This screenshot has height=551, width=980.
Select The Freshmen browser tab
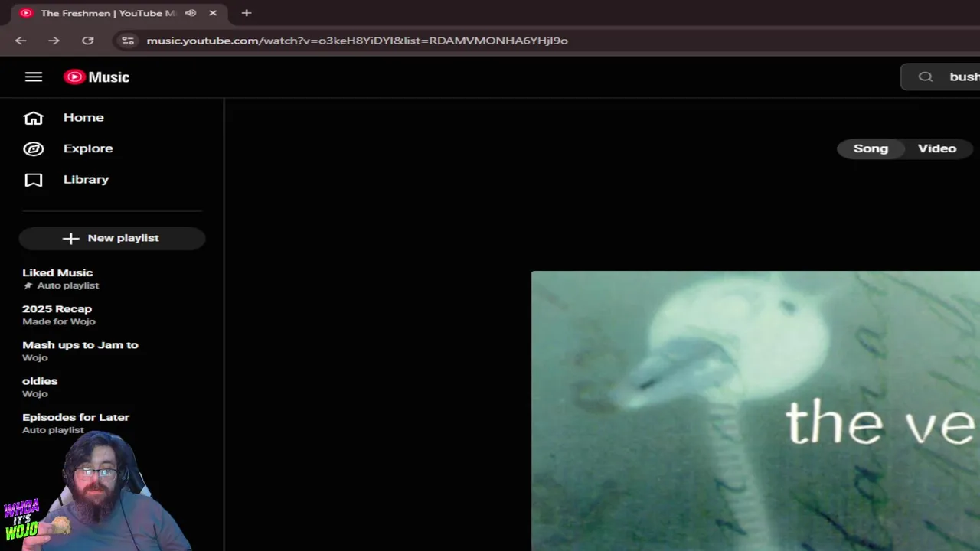tap(119, 13)
